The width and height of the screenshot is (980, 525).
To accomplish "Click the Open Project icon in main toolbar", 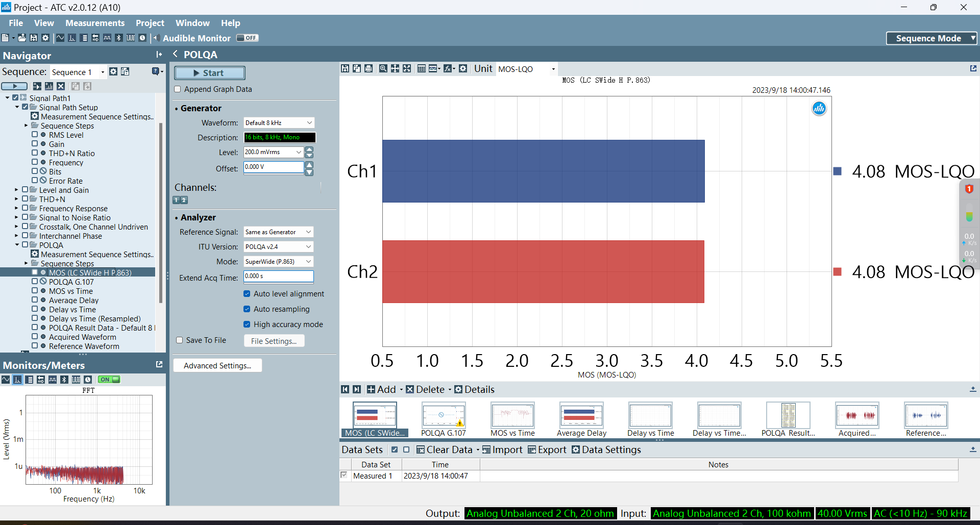I will point(22,38).
